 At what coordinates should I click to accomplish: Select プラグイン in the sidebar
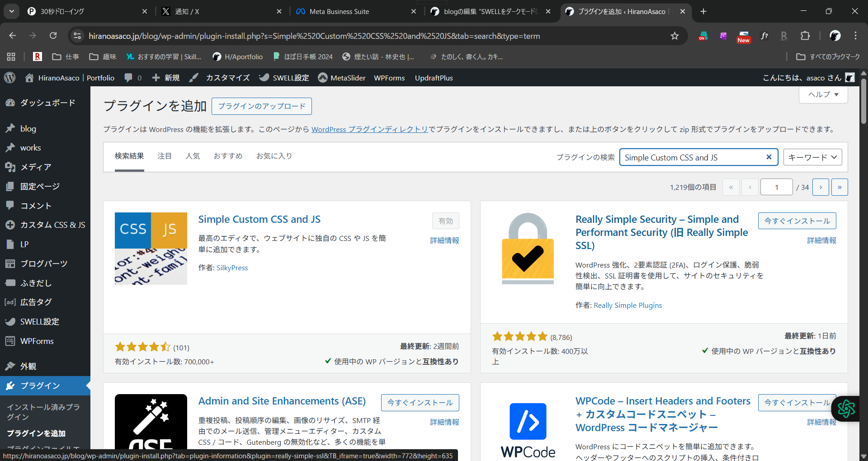point(39,386)
